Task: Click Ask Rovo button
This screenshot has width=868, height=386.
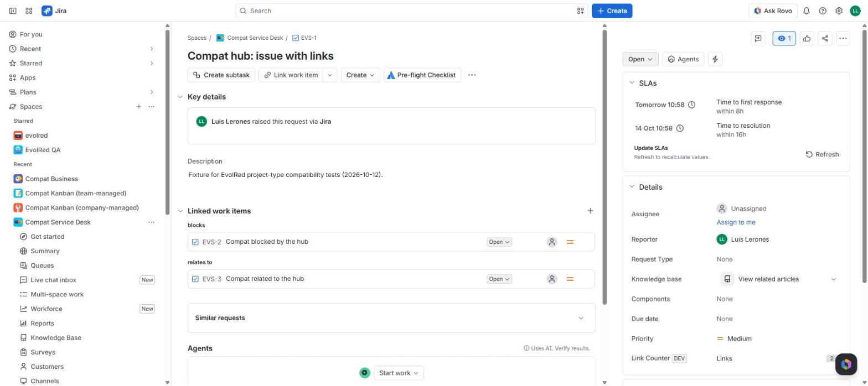Action: tap(773, 11)
